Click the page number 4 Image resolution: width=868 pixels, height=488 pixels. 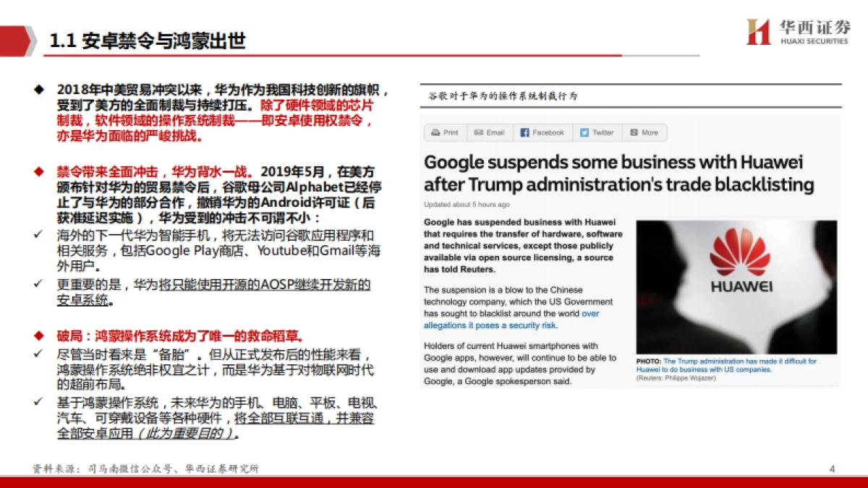pyautogui.click(x=833, y=468)
